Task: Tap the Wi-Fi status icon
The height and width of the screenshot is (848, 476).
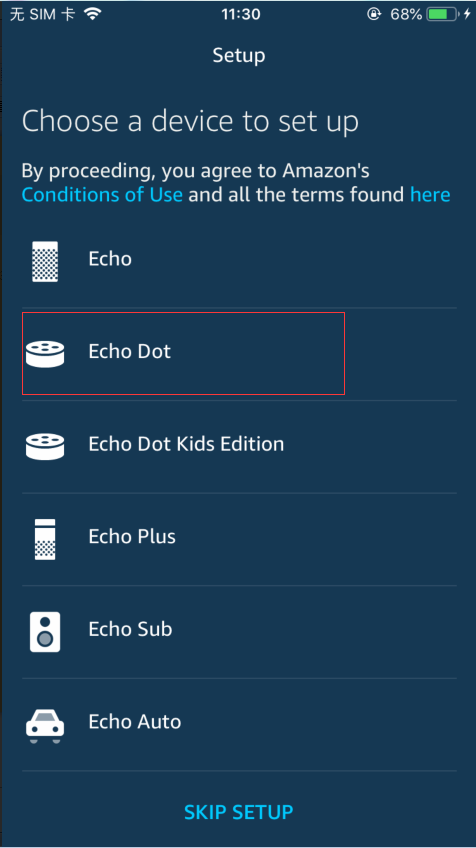Action: pyautogui.click(x=93, y=14)
